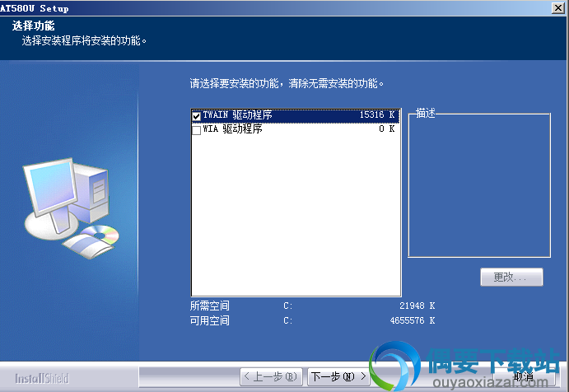Proceed with 下一步(N) button
Screen dimensions: 569x392
[x=338, y=376]
